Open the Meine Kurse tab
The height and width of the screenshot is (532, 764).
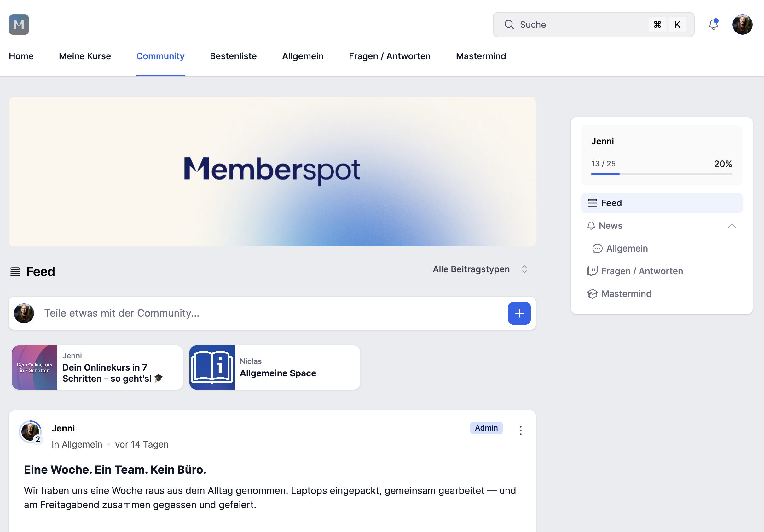point(85,56)
